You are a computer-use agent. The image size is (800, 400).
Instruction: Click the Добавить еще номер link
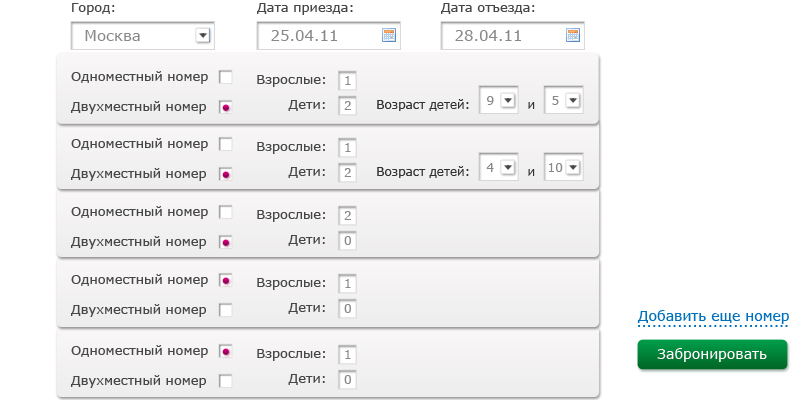click(x=713, y=317)
